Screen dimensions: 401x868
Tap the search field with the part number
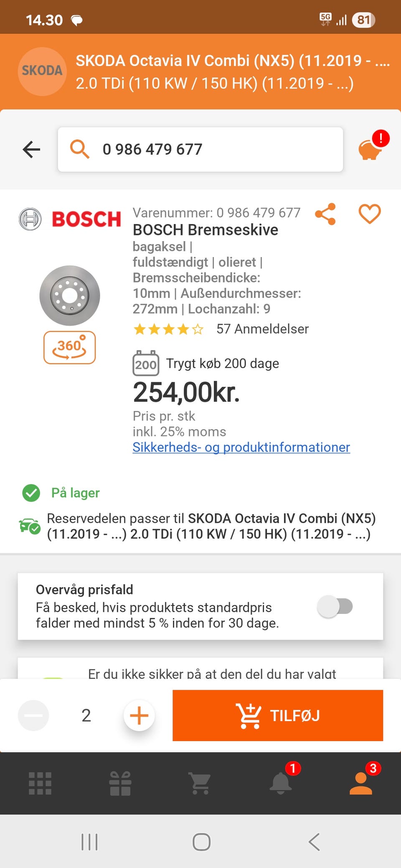[x=200, y=149]
